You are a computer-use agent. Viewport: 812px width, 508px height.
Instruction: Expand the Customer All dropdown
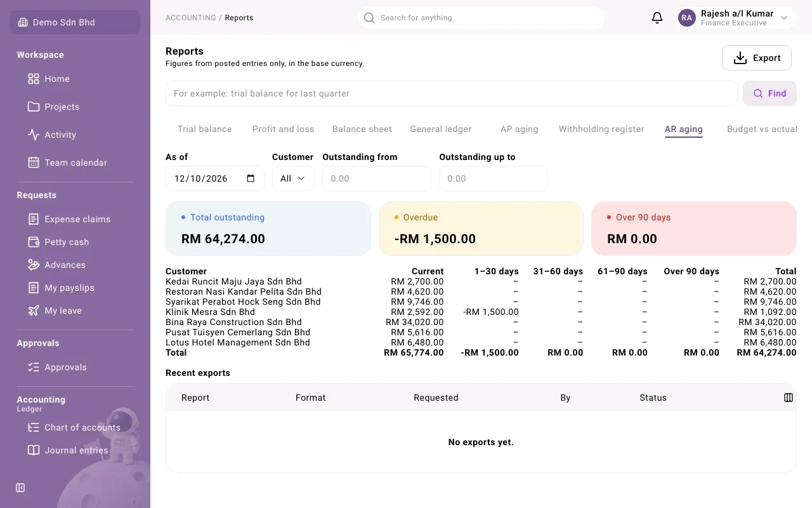293,178
